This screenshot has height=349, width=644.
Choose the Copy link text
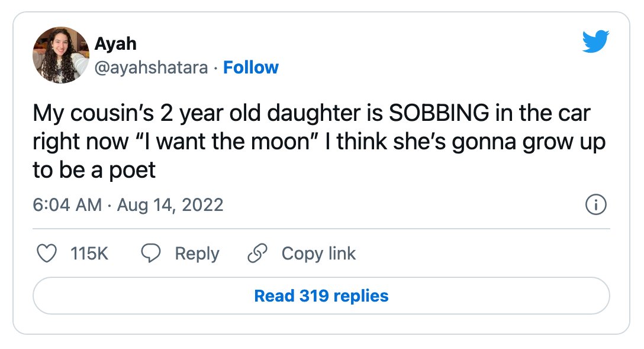[x=318, y=254]
